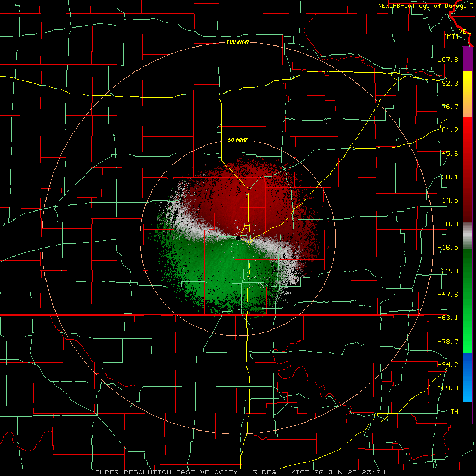Pick the red segment of the color bar
This screenshot has width=476, height=476.
click(467, 169)
